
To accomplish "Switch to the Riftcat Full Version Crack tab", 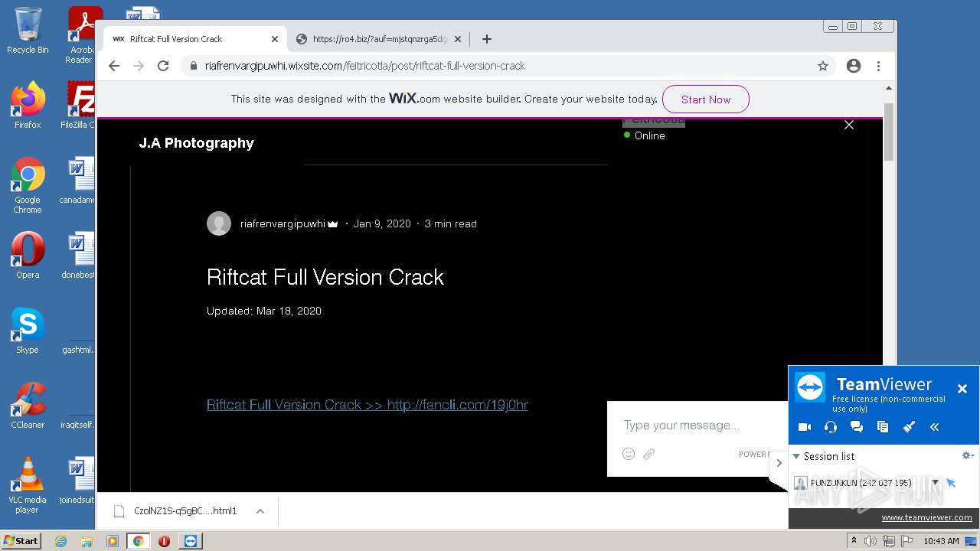I will 195,39.
